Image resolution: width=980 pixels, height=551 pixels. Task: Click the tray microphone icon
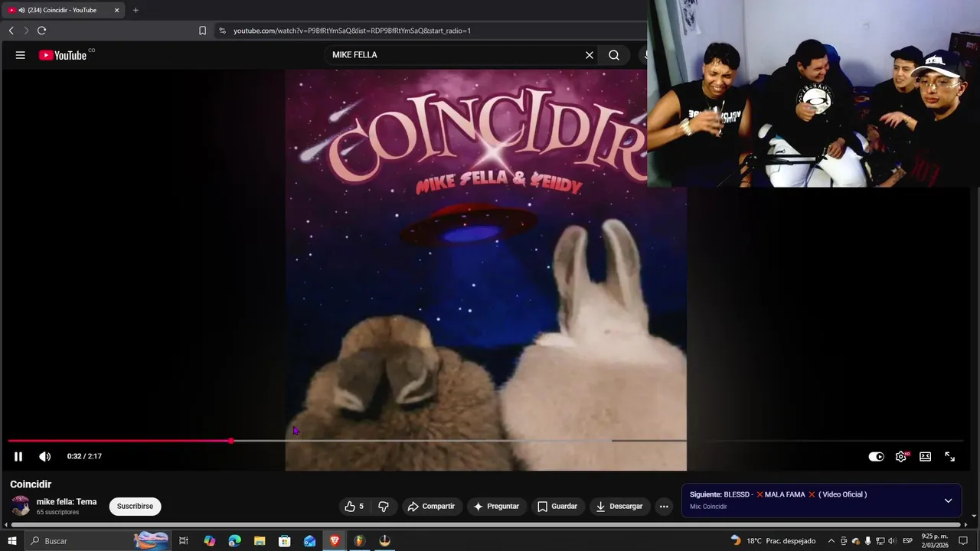[867, 541]
